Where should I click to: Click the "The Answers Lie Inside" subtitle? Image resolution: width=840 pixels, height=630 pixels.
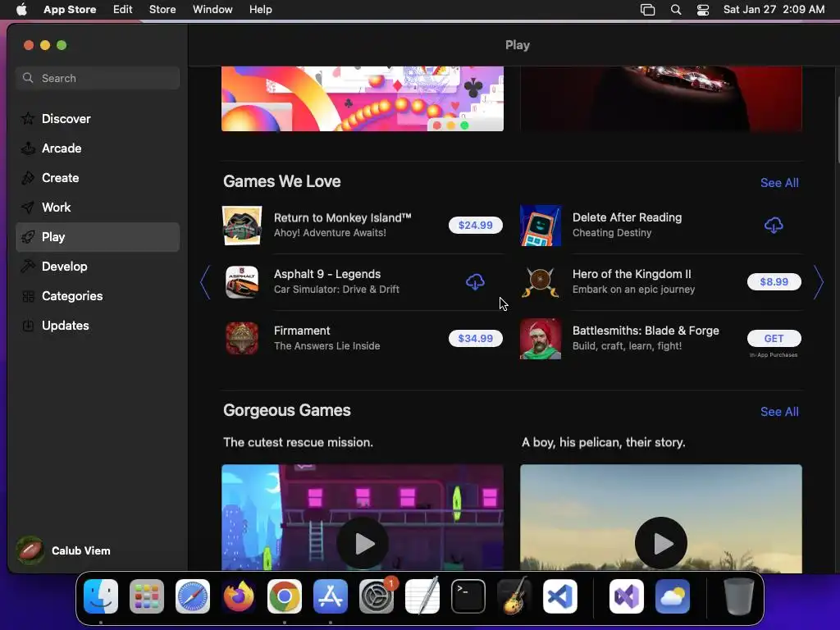click(x=326, y=346)
